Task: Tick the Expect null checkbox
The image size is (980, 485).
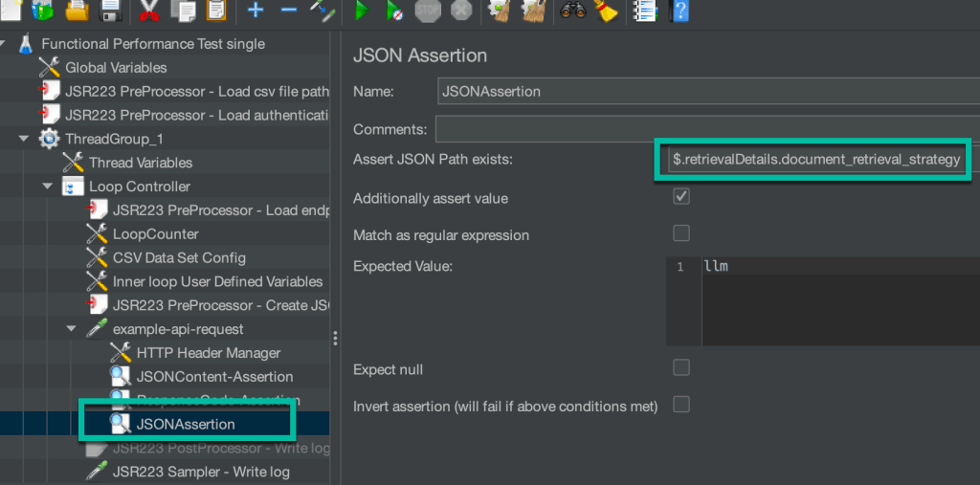Action: click(x=681, y=367)
